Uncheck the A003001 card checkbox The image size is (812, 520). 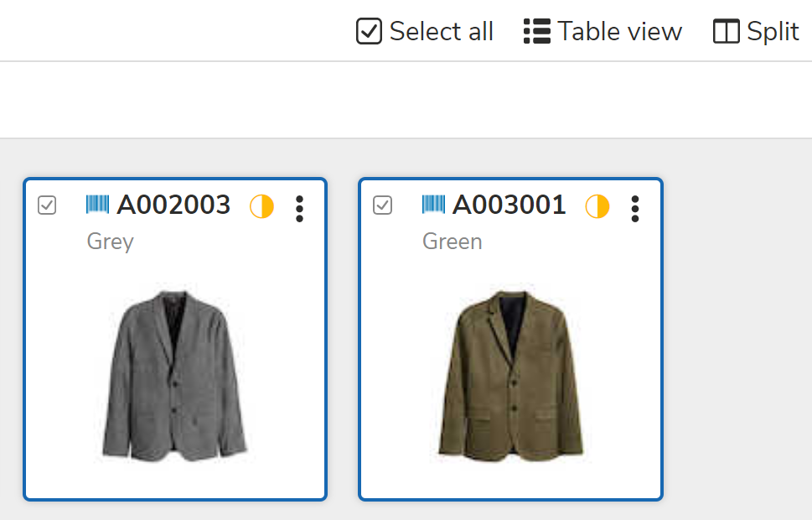pyautogui.click(x=383, y=205)
